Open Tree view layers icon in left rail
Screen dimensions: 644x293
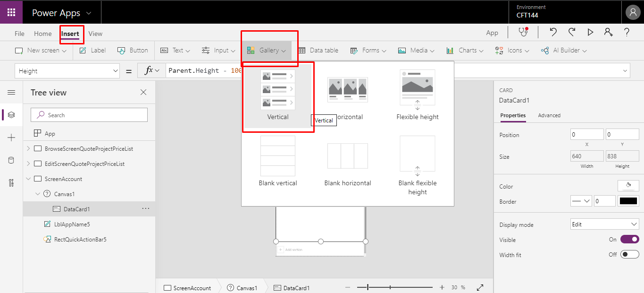[x=11, y=115]
